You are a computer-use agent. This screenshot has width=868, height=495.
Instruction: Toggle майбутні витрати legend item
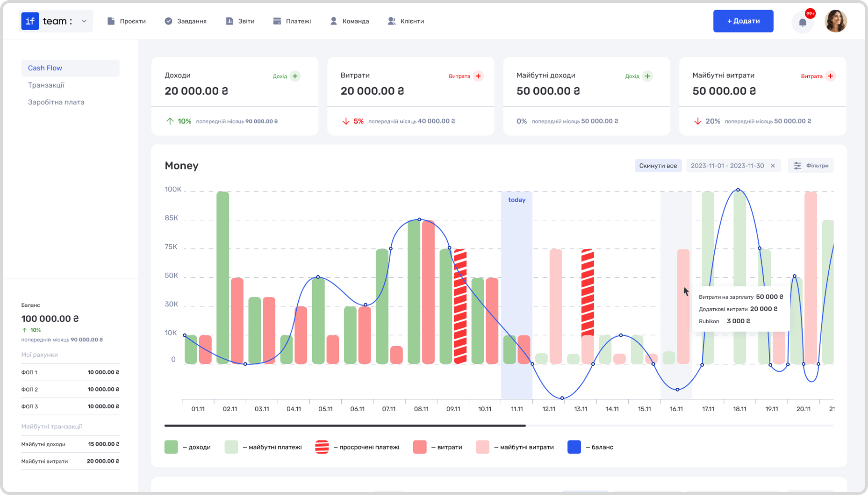click(515, 447)
